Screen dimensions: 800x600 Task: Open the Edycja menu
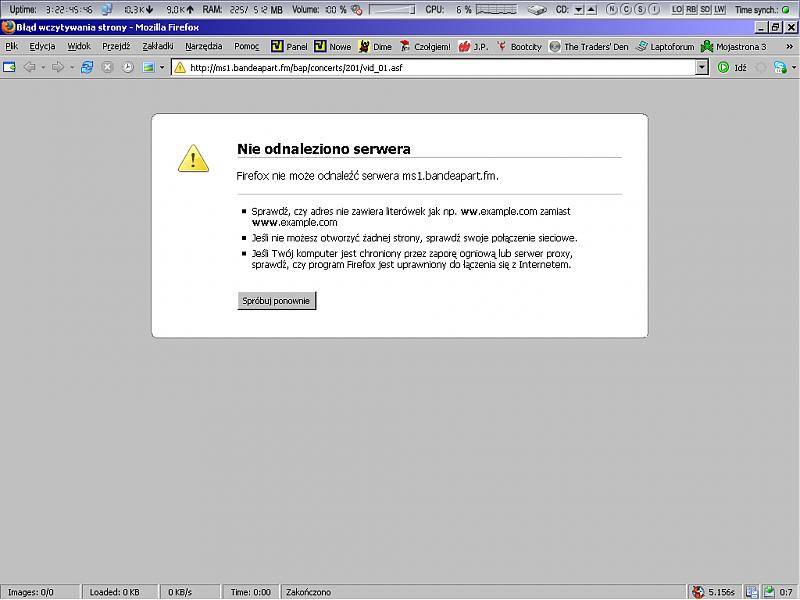tap(42, 46)
